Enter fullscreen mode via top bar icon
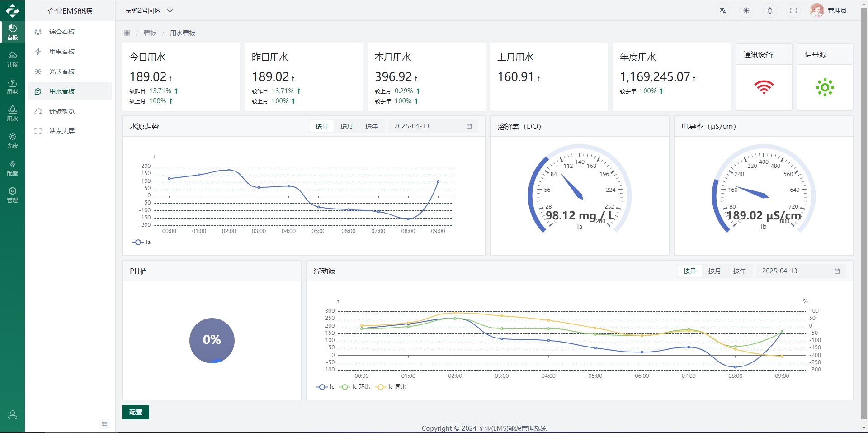868x433 pixels. (x=793, y=10)
